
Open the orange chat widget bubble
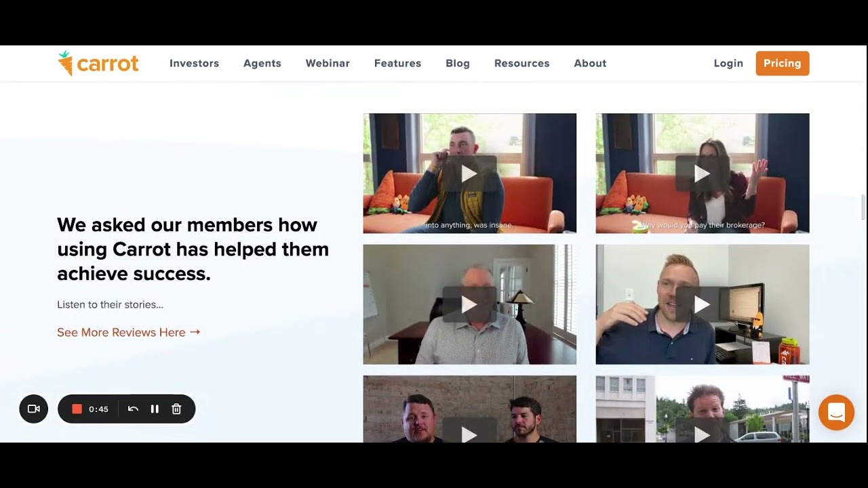(836, 412)
